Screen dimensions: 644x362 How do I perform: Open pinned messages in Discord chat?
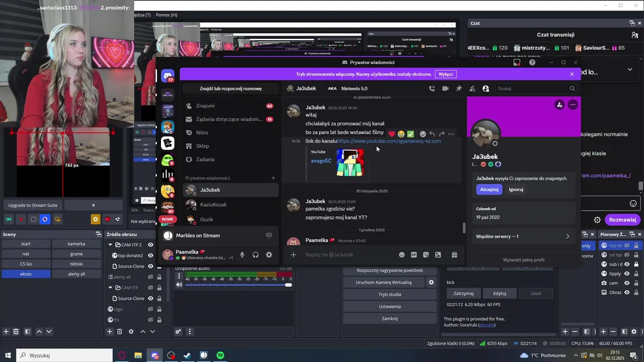(x=459, y=88)
